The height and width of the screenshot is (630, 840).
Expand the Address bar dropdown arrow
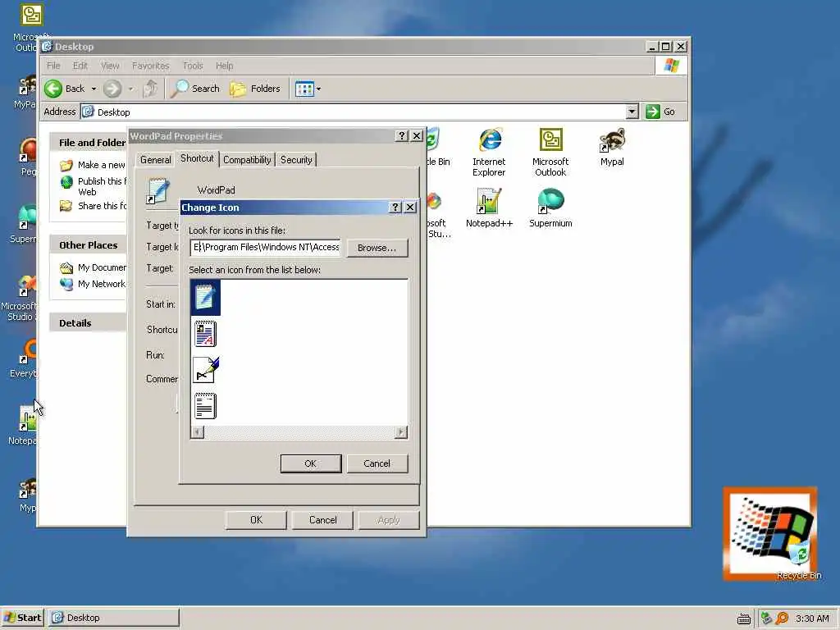(x=632, y=112)
